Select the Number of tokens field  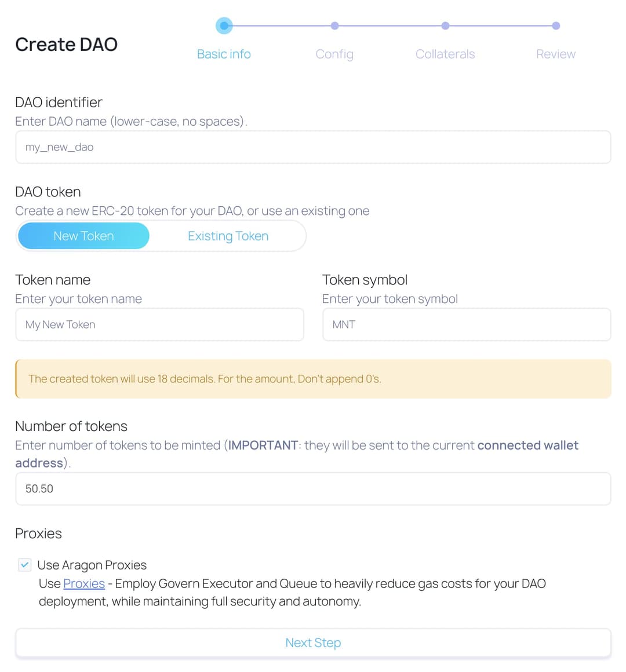pyautogui.click(x=313, y=488)
